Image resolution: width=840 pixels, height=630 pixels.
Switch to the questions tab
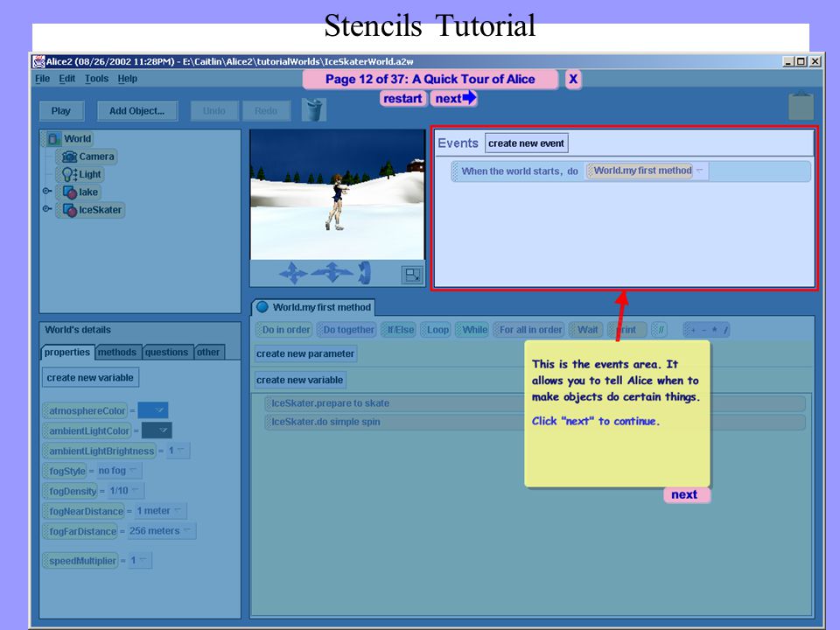coord(166,352)
